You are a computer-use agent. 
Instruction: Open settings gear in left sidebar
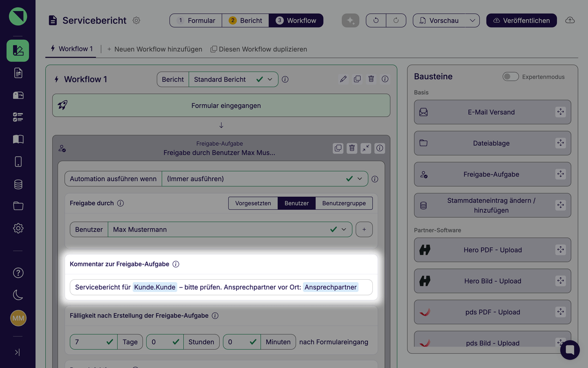18,228
